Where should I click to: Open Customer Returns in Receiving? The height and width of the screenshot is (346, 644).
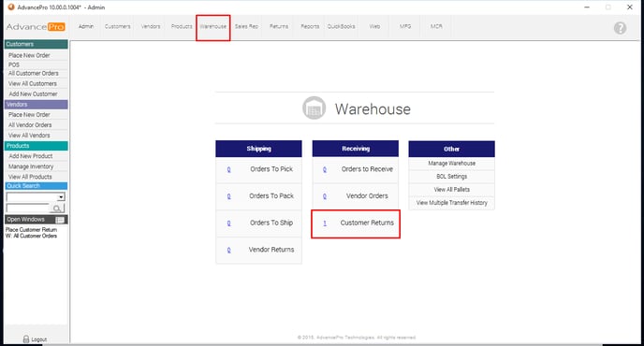click(367, 223)
